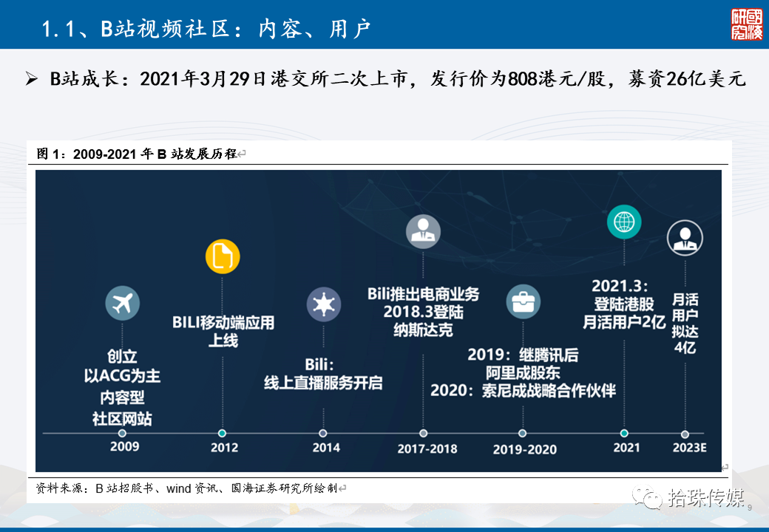Open the briefcase icon for 2019-2020 partnerships
The height and width of the screenshot is (532, 769).
(524, 301)
